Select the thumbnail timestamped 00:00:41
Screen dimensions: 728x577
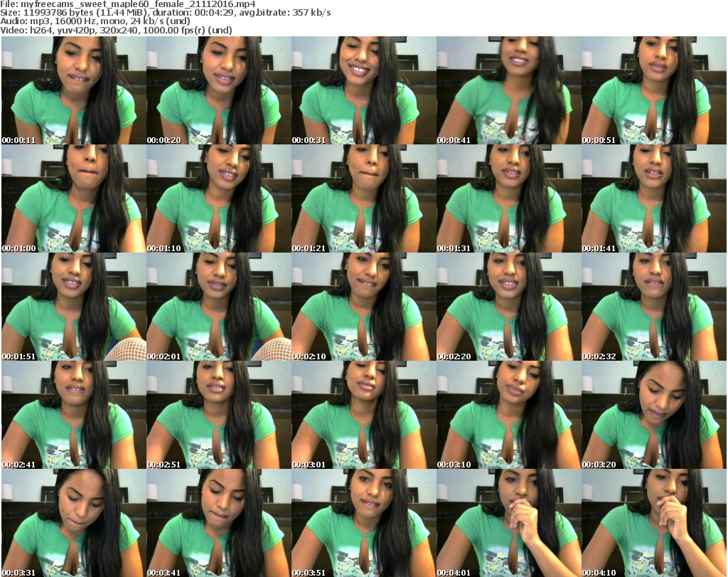tap(509, 90)
